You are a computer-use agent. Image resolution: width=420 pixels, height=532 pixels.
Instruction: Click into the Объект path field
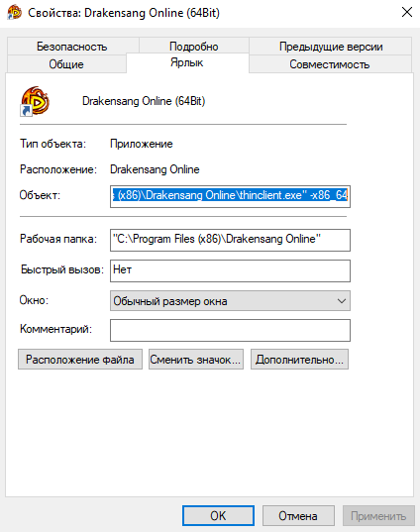pos(230,196)
